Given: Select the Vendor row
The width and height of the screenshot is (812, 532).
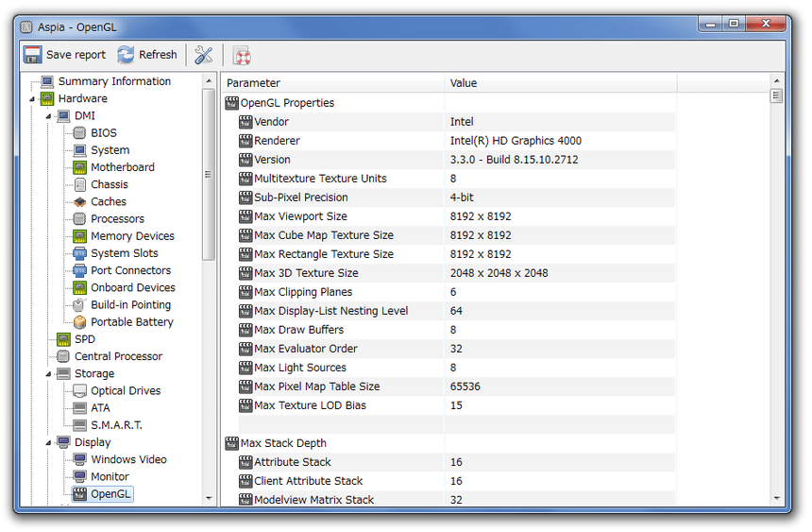Looking at the screenshot, I should (x=456, y=122).
